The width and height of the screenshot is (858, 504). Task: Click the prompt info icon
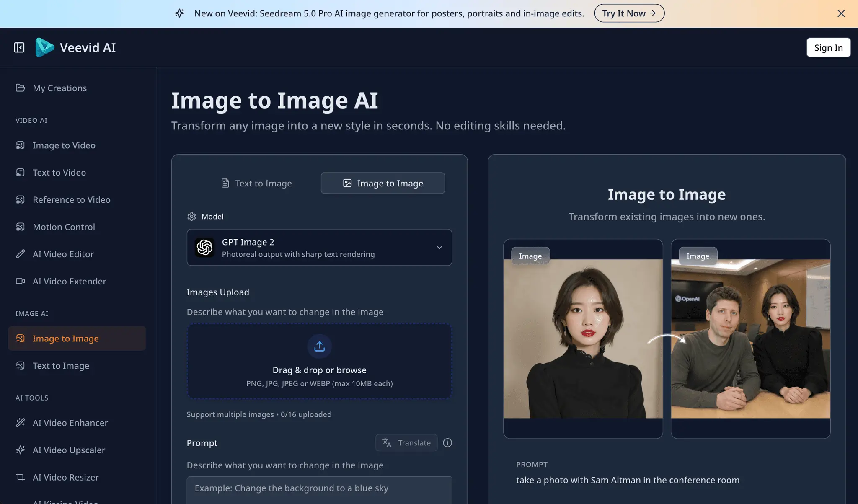447,443
